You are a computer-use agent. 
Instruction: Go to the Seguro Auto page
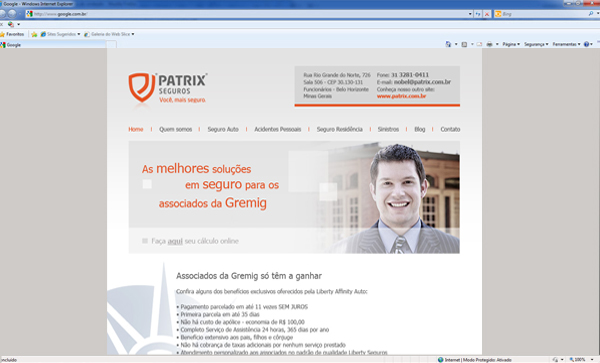223,129
